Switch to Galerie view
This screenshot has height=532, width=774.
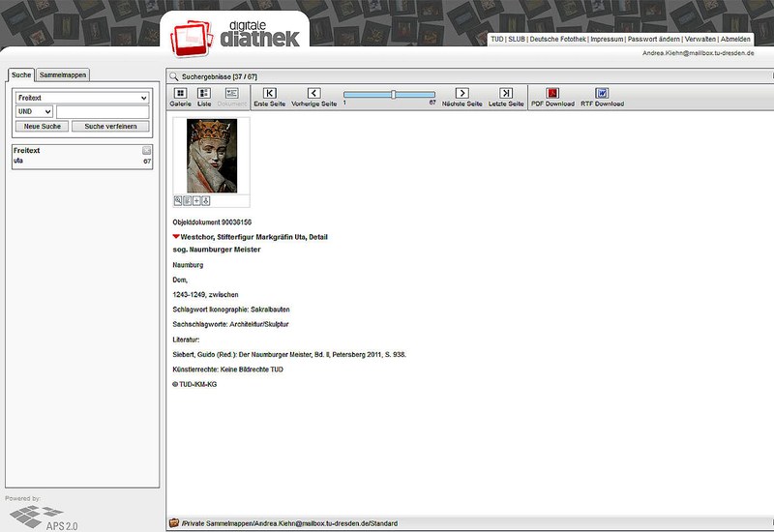[180, 96]
